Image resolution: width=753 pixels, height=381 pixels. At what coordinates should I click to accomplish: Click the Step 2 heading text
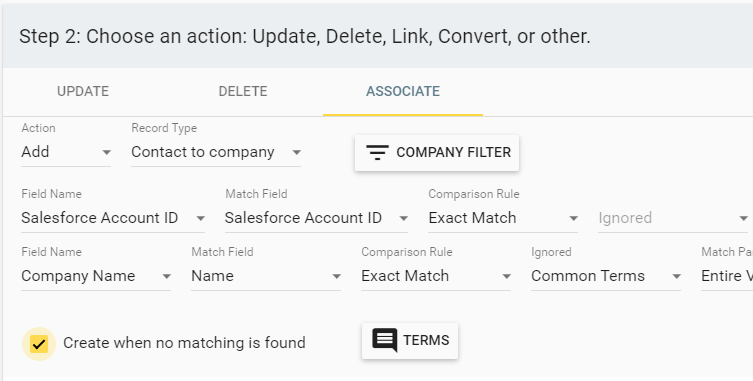tap(304, 37)
